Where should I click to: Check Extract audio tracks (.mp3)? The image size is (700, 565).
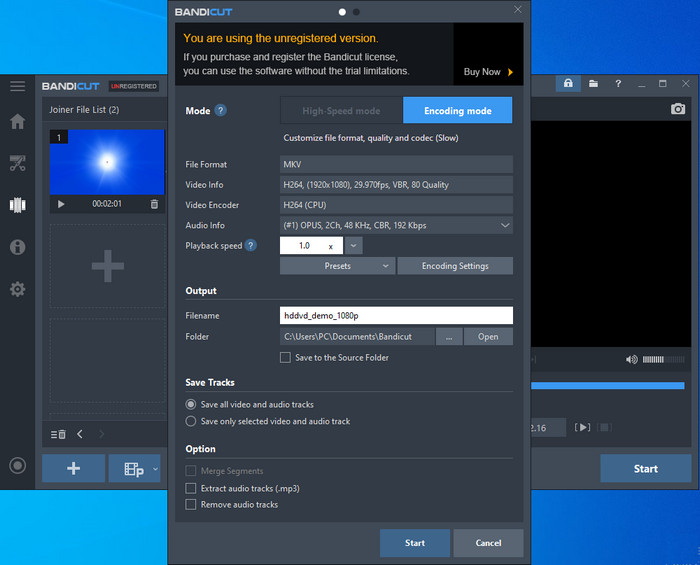click(x=191, y=488)
